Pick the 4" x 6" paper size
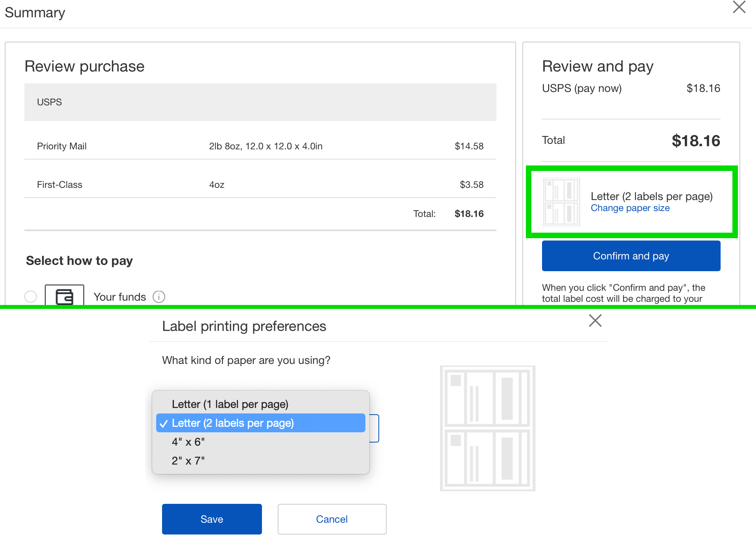 click(x=188, y=442)
